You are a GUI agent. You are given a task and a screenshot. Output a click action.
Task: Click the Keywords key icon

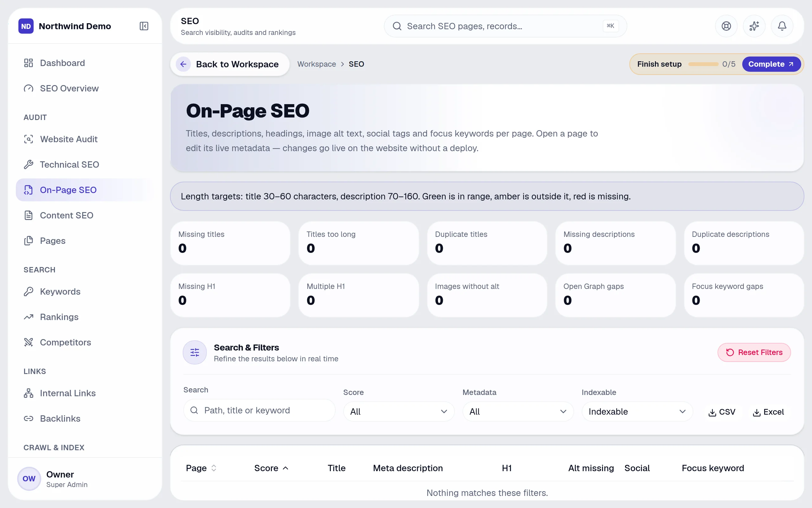pyautogui.click(x=29, y=292)
